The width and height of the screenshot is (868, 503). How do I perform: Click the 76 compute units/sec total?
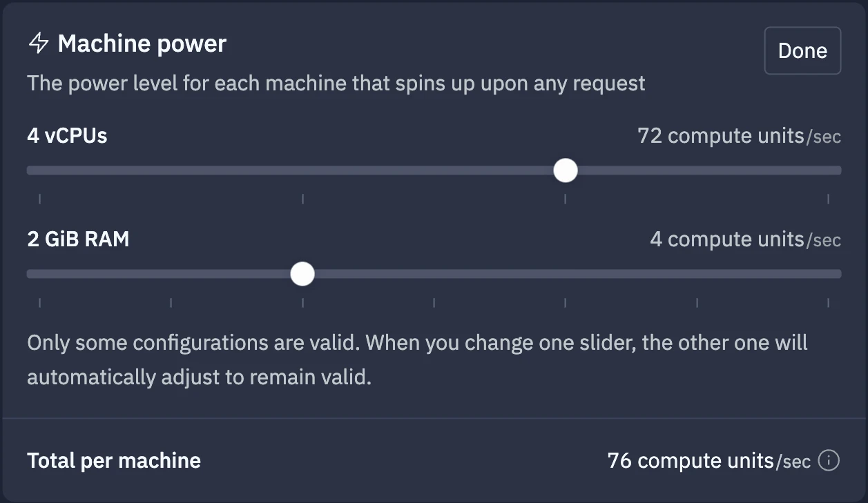coord(709,460)
